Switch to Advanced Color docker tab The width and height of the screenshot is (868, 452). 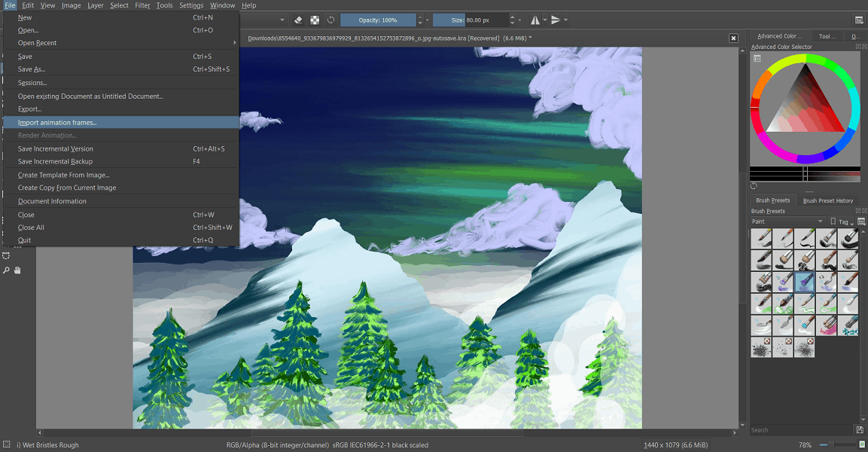click(779, 36)
